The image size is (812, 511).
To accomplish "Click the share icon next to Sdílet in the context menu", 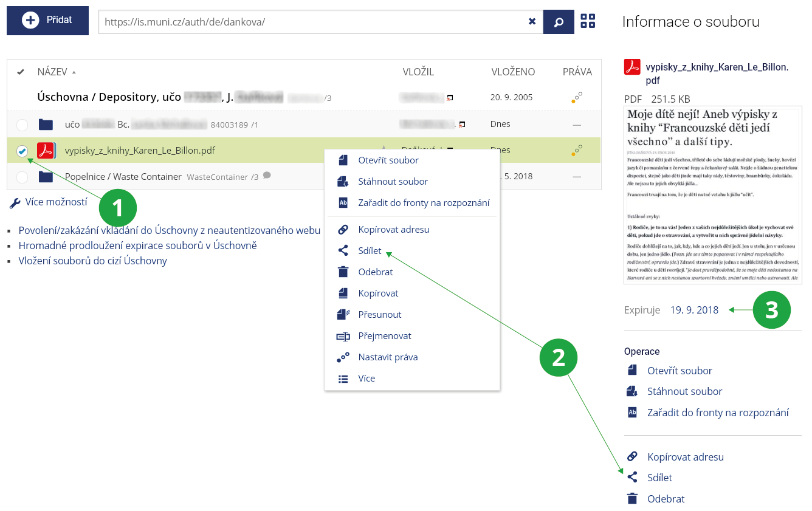I will click(343, 251).
